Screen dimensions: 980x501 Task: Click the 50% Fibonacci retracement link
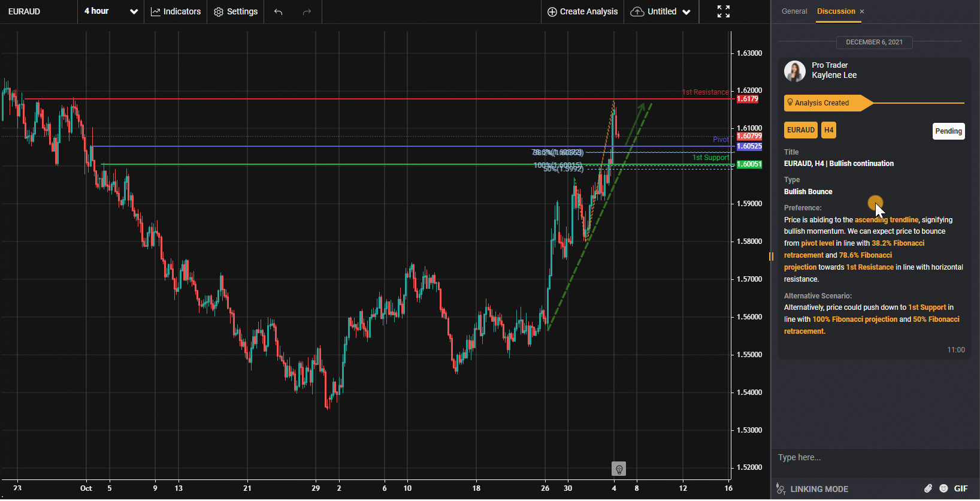[x=872, y=325]
